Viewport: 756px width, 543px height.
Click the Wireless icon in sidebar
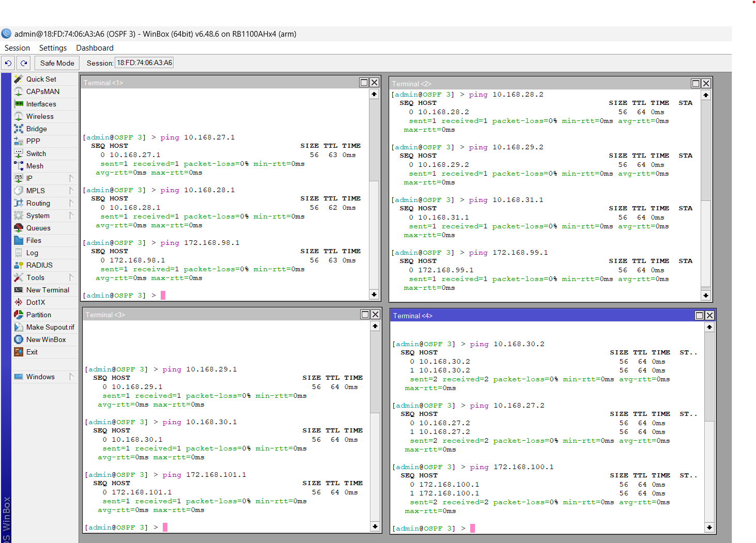point(19,116)
